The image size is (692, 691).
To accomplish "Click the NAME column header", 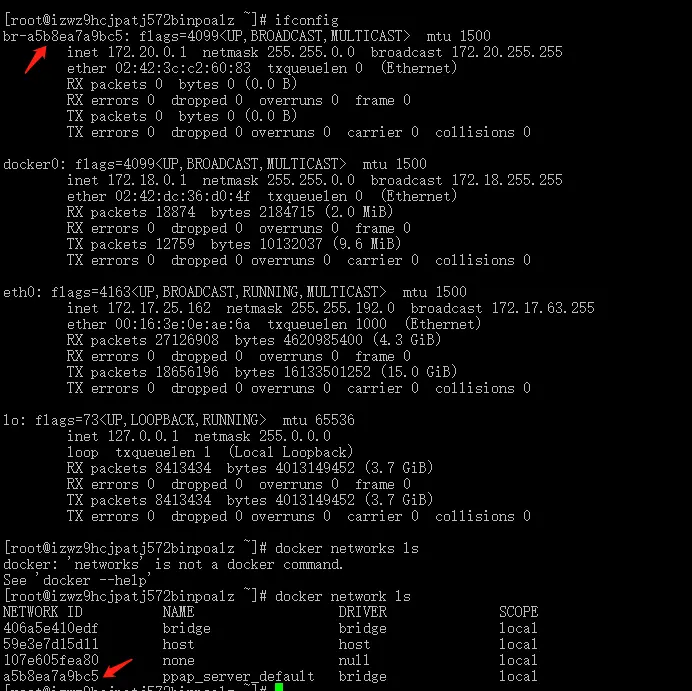I will (178, 612).
